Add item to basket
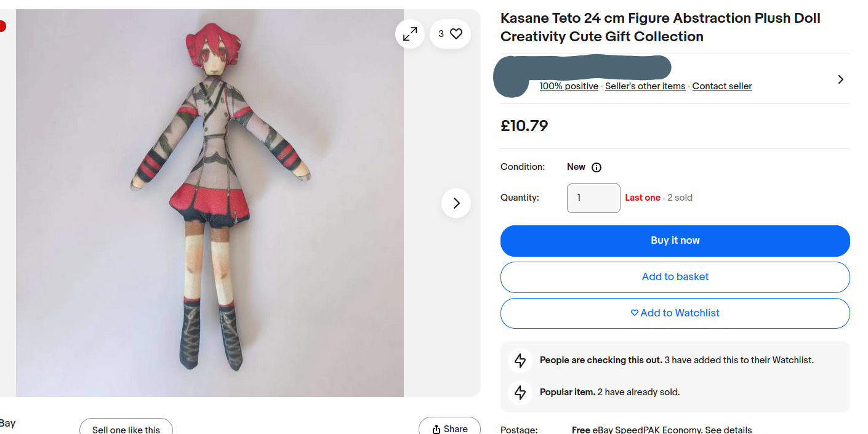 pos(675,277)
